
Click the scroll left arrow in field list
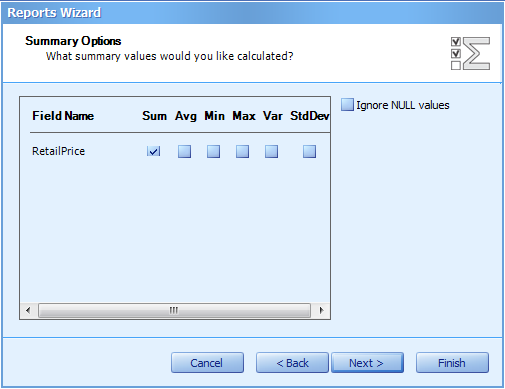tap(28, 310)
